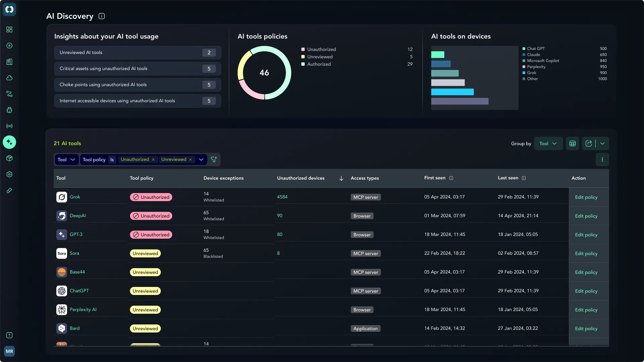
Task: Click the Grok tool logo
Action: pos(62,197)
